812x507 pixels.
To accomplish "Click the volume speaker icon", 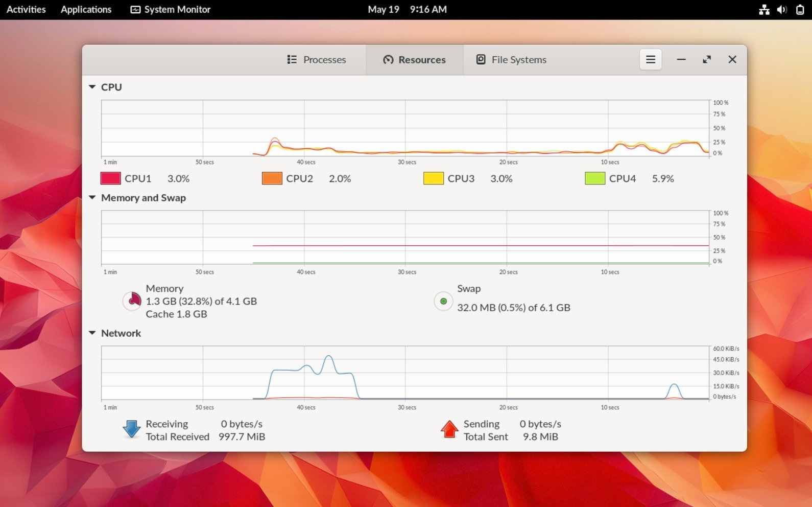I will click(x=782, y=10).
